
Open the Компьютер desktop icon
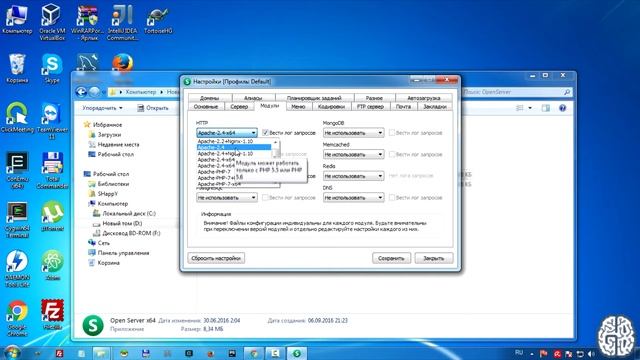click(x=17, y=19)
